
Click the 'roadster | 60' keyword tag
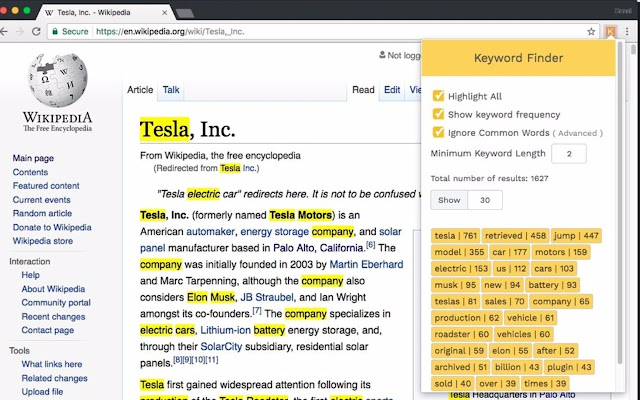pyautogui.click(x=462, y=334)
